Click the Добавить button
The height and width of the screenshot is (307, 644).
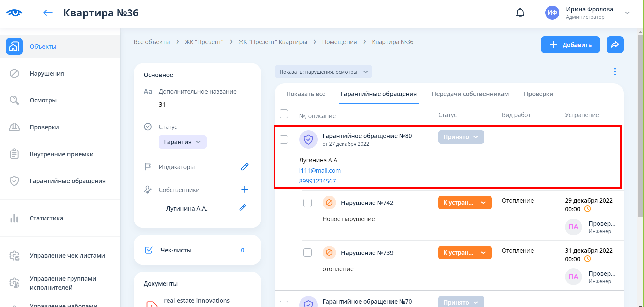pyautogui.click(x=570, y=45)
